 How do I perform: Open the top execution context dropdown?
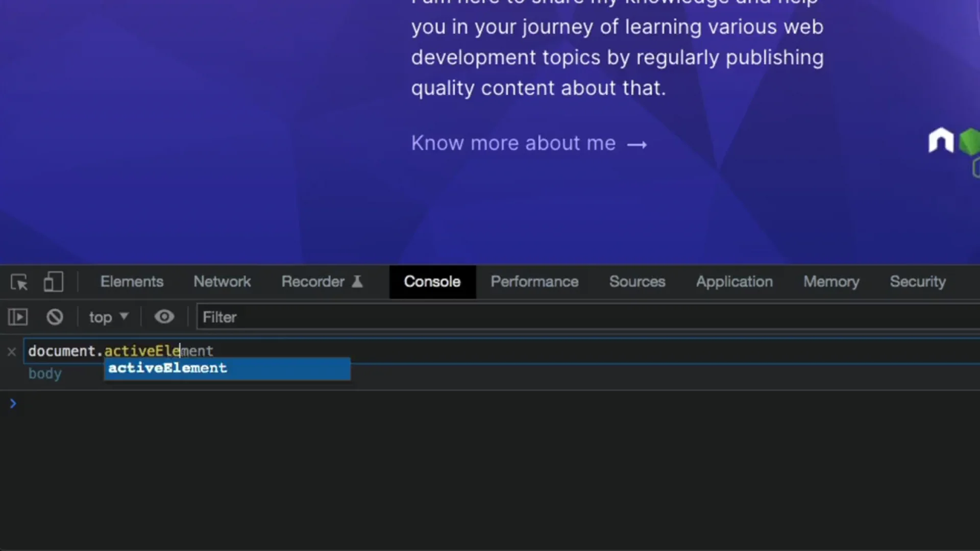tap(108, 317)
